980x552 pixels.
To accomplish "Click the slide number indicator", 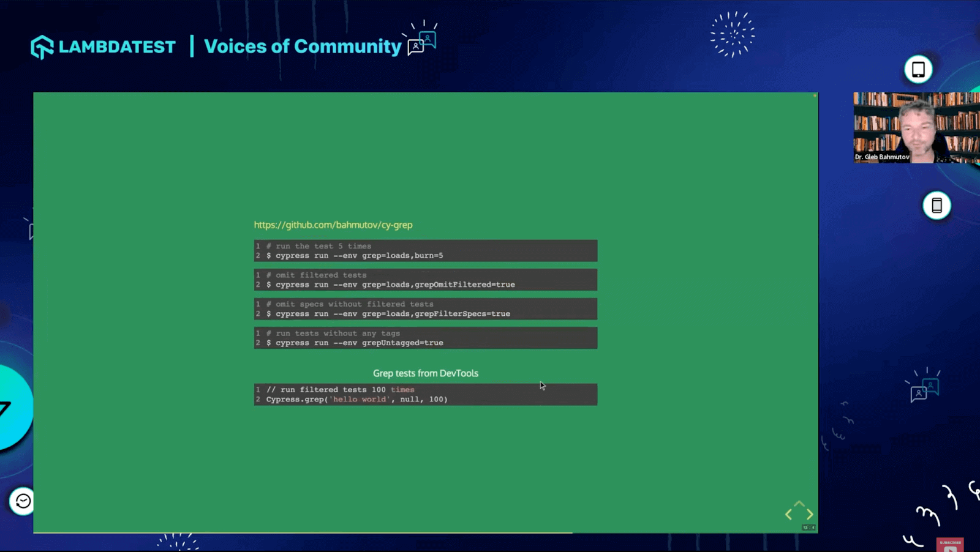I will (x=809, y=528).
